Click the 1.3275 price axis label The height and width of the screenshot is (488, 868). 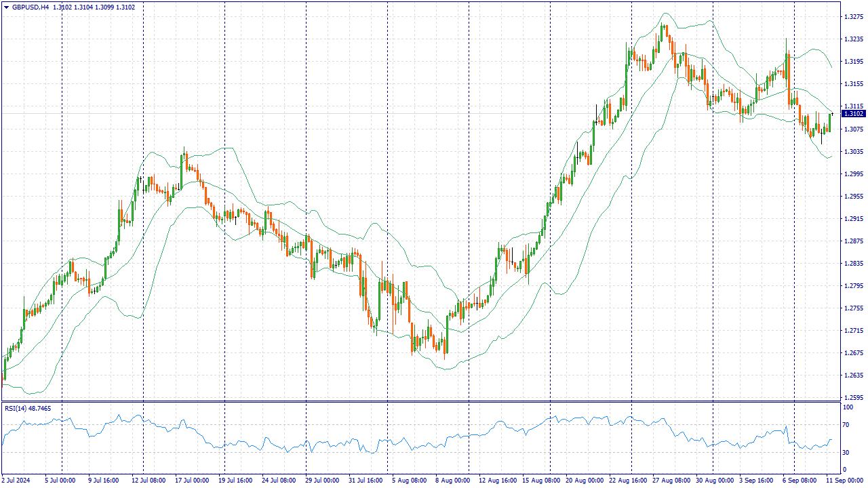click(852, 16)
